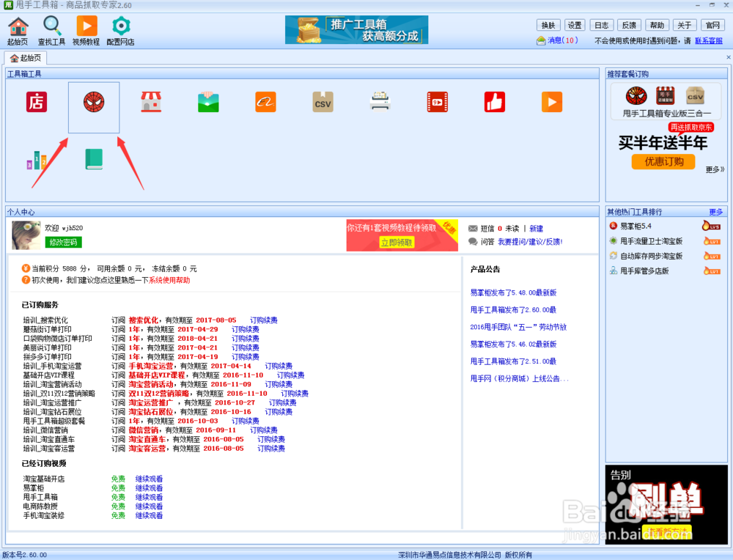Click 继续观看 for 手机淘宝装修
Image resolution: width=733 pixels, height=560 pixels.
tap(149, 515)
